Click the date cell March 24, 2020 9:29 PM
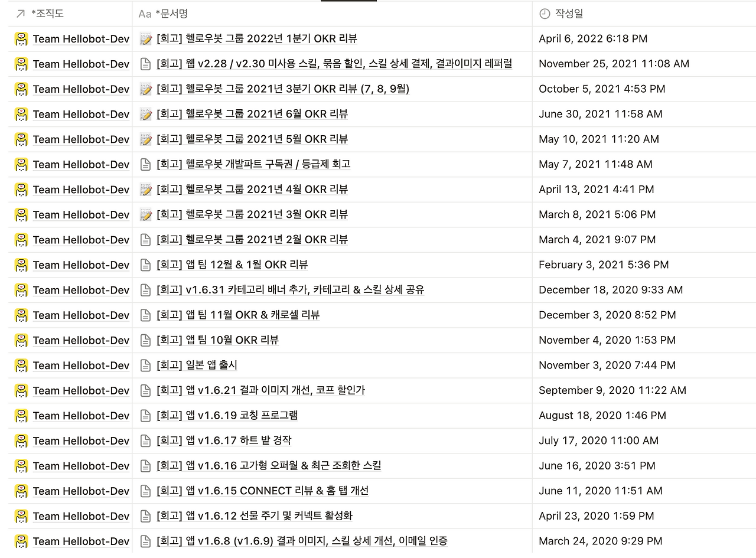This screenshot has width=756, height=558. click(600, 541)
